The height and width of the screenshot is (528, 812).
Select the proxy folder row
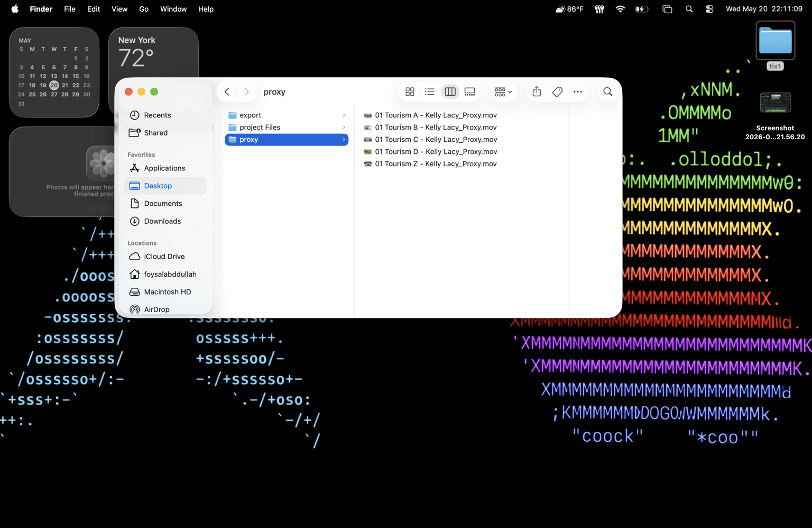point(287,139)
